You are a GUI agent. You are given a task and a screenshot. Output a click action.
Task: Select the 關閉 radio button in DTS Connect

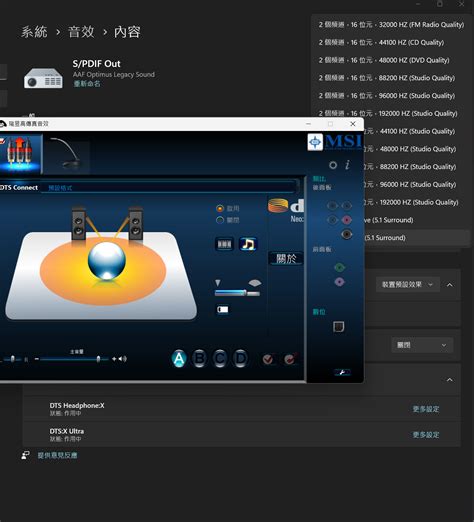pos(220,220)
